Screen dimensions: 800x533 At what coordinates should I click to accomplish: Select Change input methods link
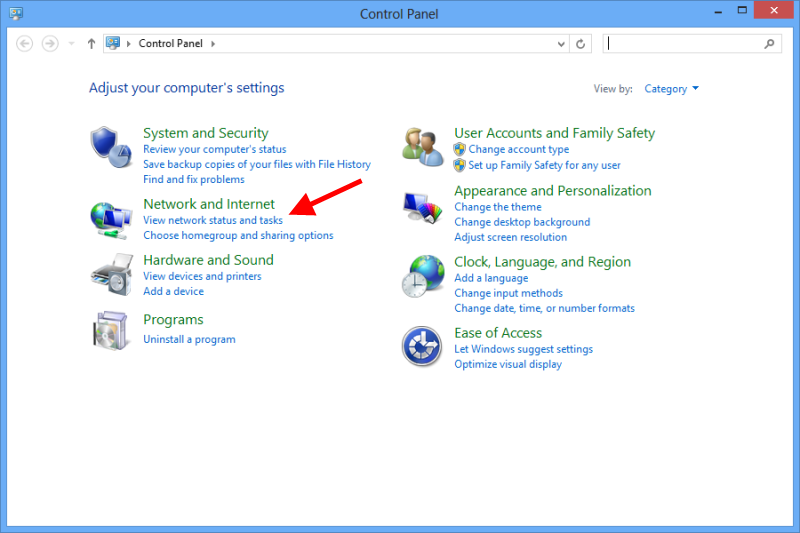point(508,293)
